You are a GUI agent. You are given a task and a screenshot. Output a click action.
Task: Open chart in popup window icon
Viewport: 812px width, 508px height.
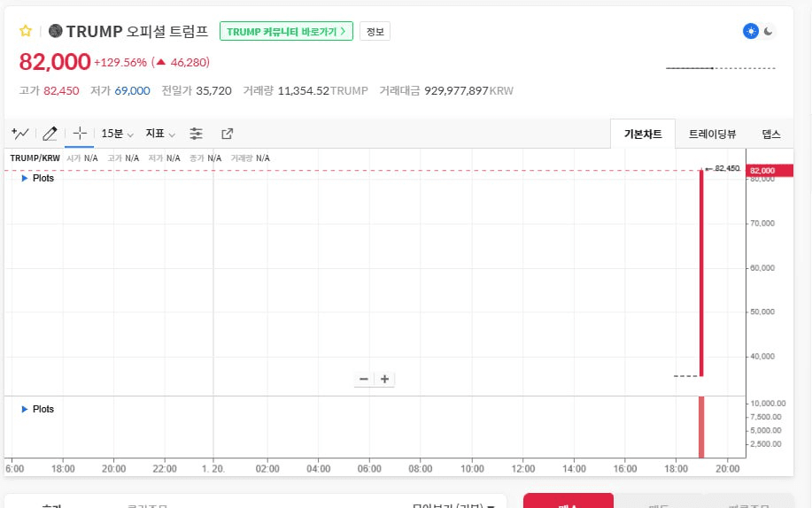coord(227,134)
